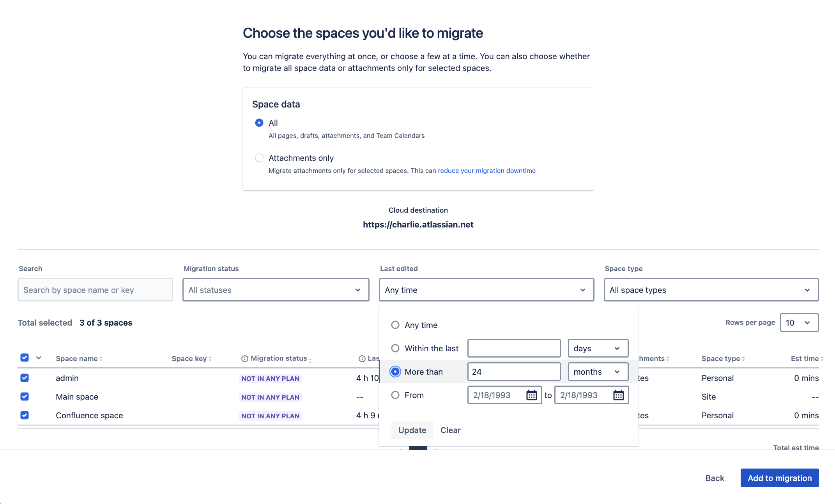Select the Attachments only option

tap(259, 158)
